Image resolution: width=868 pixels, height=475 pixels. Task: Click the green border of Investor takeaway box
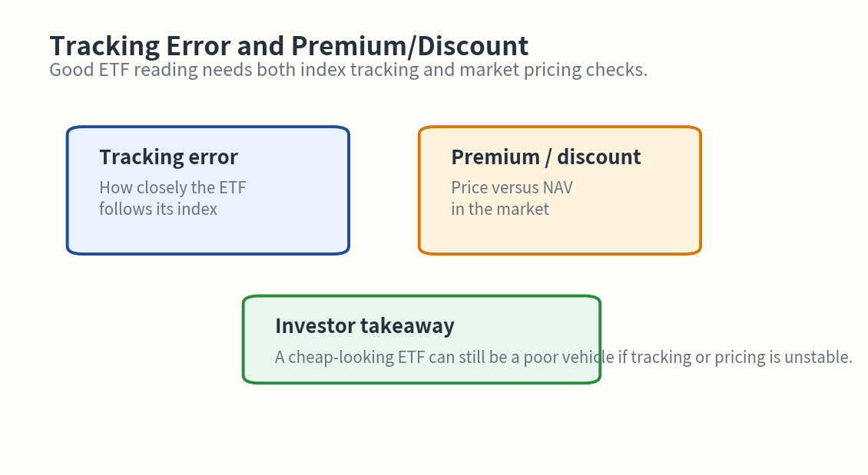[244, 339]
